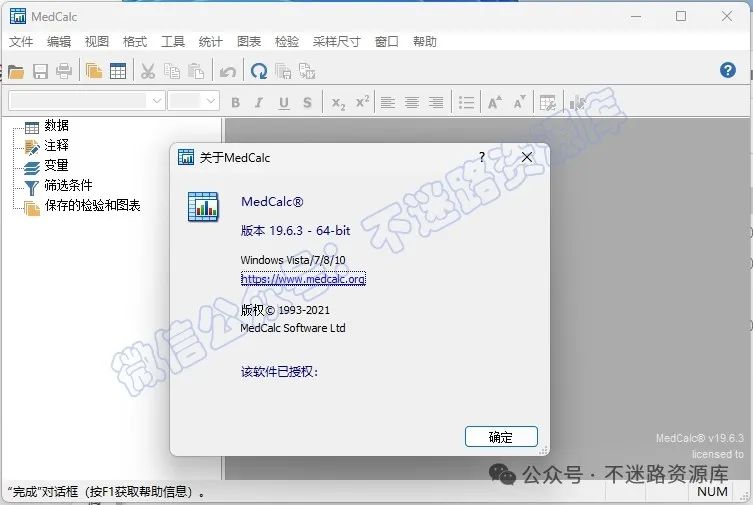Image resolution: width=753 pixels, height=505 pixels.
Task: Toggle Strikethrough formatting button
Action: tap(307, 103)
